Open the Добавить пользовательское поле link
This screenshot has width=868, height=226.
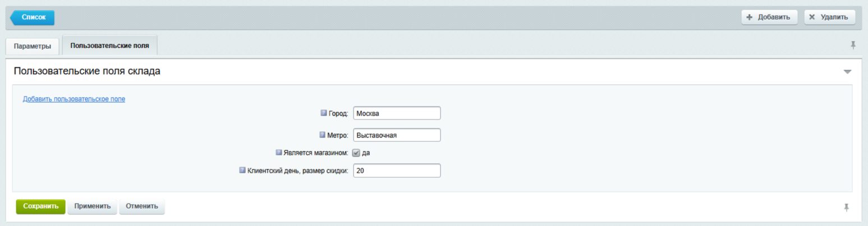pyautogui.click(x=74, y=99)
